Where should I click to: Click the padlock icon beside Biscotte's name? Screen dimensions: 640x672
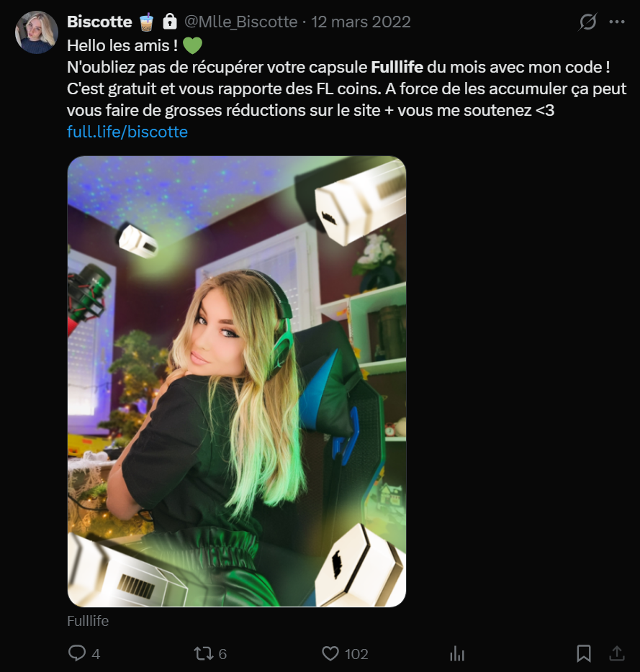(170, 22)
